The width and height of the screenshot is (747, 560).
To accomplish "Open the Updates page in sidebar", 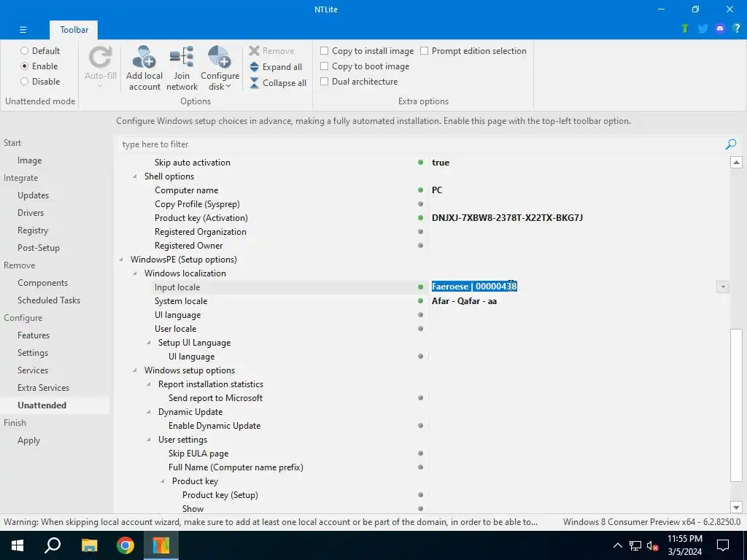I will point(34,195).
